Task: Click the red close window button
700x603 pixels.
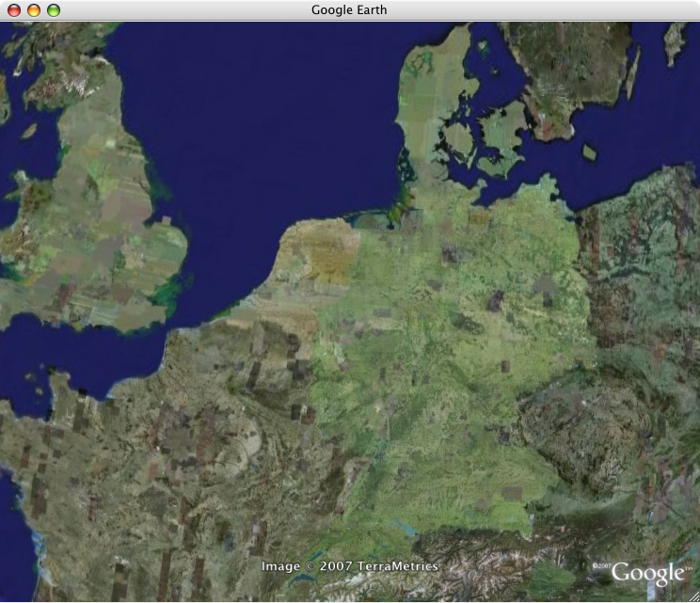Action: [x=13, y=10]
